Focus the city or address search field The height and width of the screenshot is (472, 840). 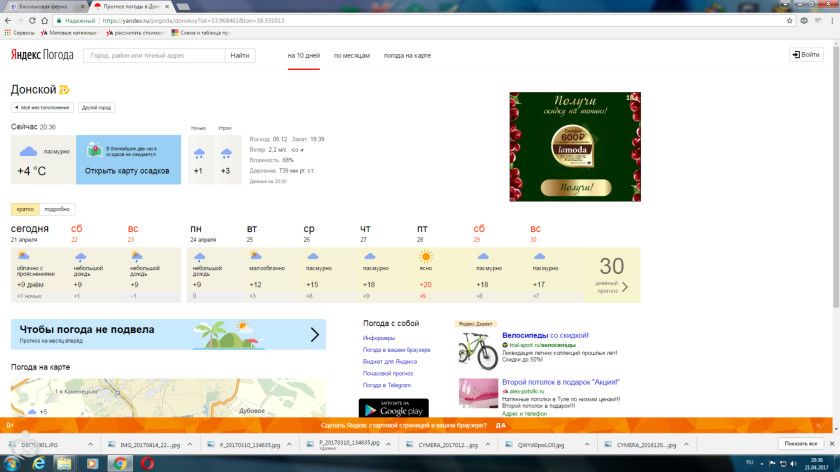coord(153,56)
